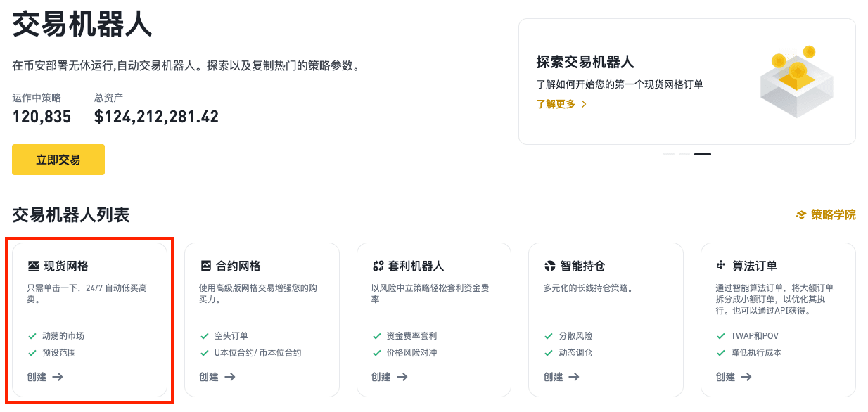Click the $124,212,281.42 total assets value

point(156,117)
